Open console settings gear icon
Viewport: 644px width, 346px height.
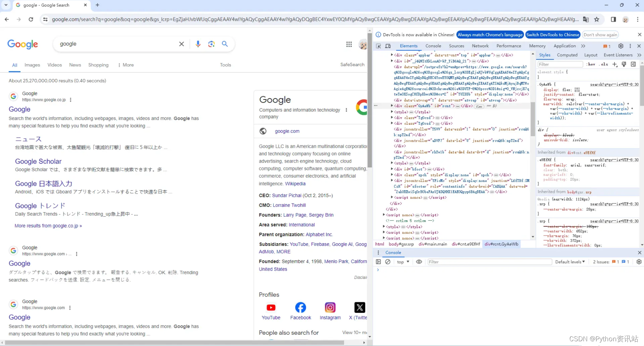pos(639,262)
